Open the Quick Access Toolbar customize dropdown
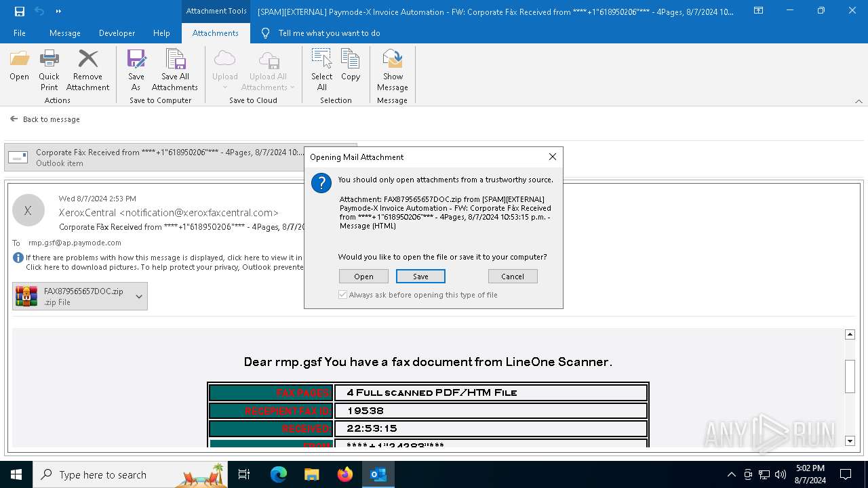 pyautogui.click(x=58, y=11)
